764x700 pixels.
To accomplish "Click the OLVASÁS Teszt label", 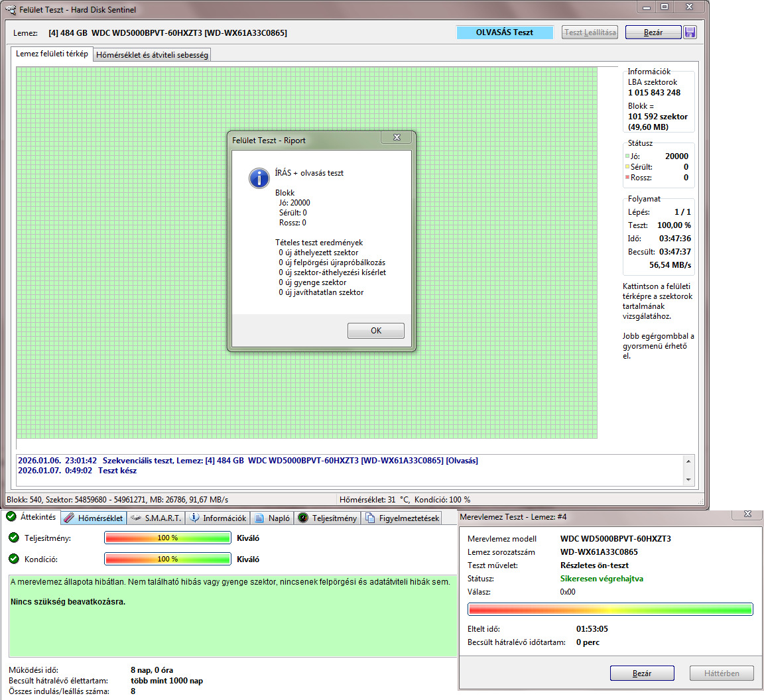I will click(504, 32).
